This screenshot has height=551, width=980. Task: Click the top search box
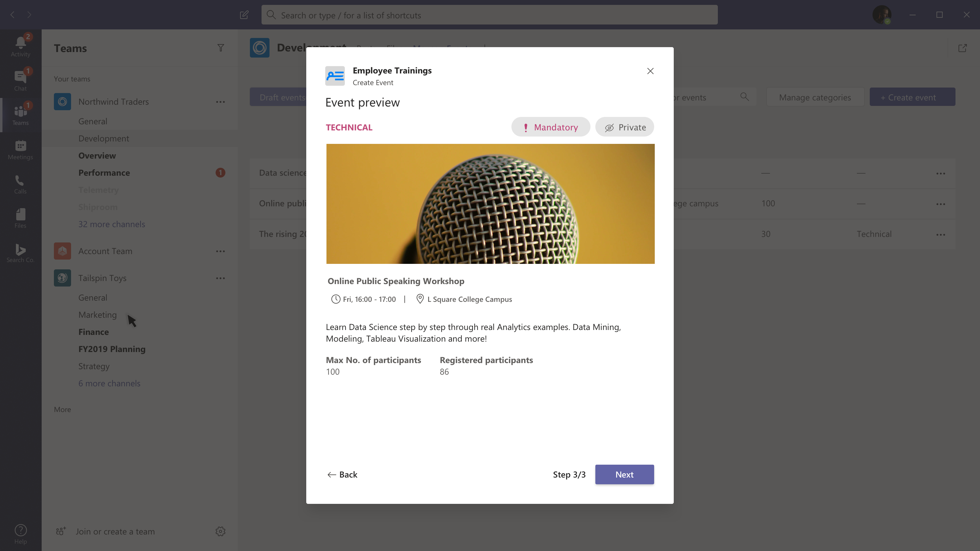[489, 15]
